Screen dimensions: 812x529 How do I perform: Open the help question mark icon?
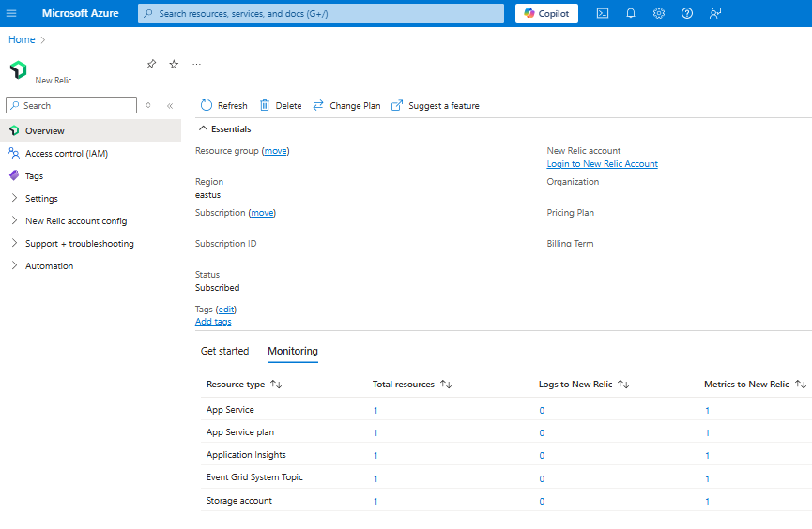[x=687, y=13]
